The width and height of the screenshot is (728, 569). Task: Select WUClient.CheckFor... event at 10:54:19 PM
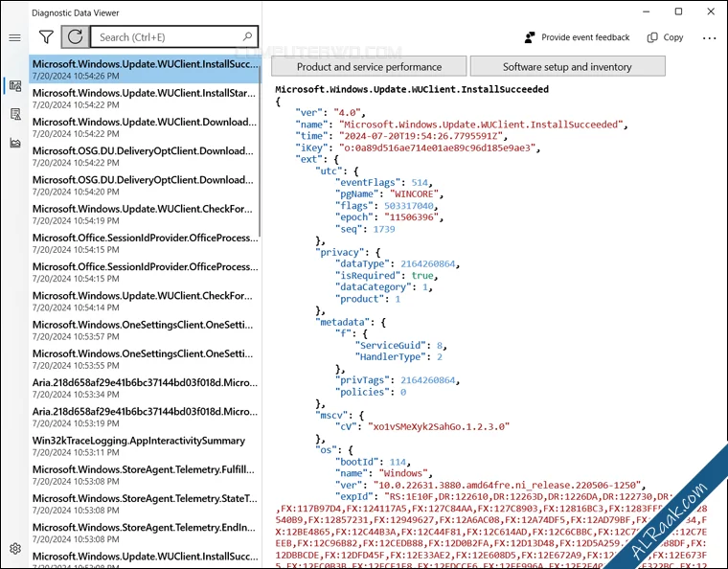[144, 214]
